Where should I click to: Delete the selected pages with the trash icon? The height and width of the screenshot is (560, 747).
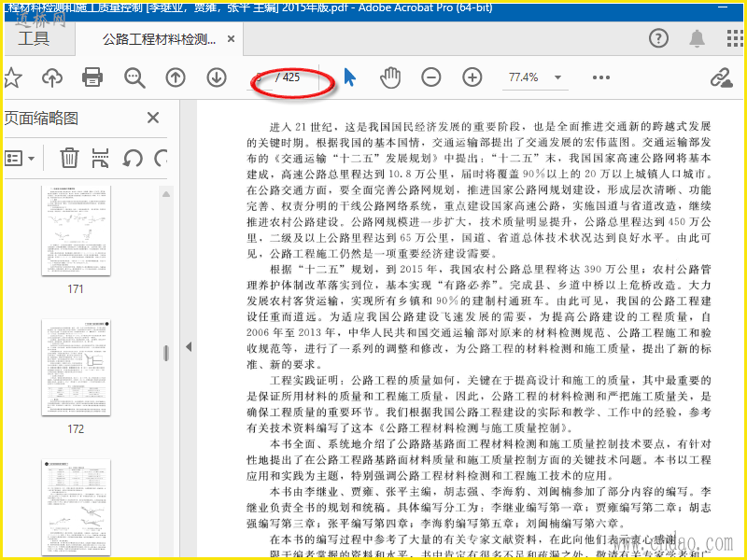coord(69,158)
